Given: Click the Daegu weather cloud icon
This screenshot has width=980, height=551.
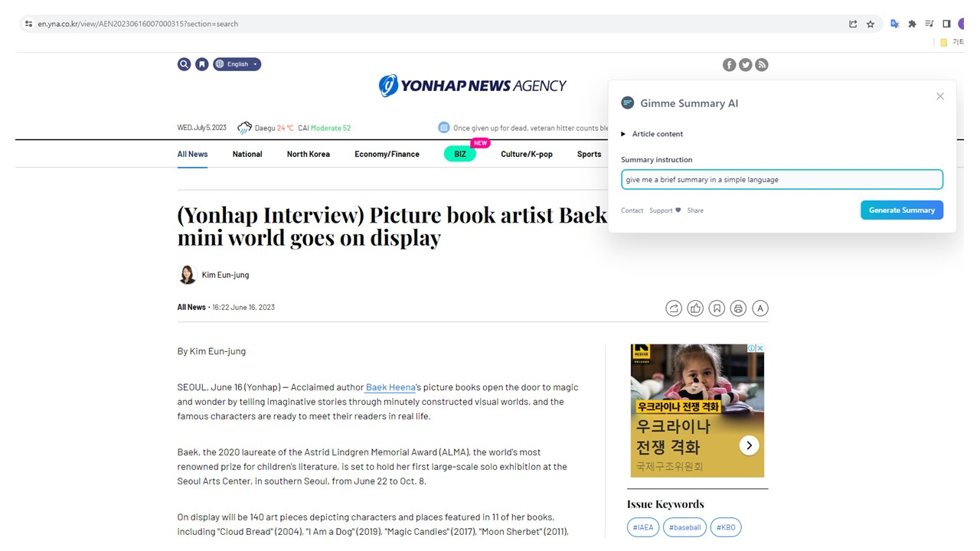Looking at the screenshot, I should [244, 128].
